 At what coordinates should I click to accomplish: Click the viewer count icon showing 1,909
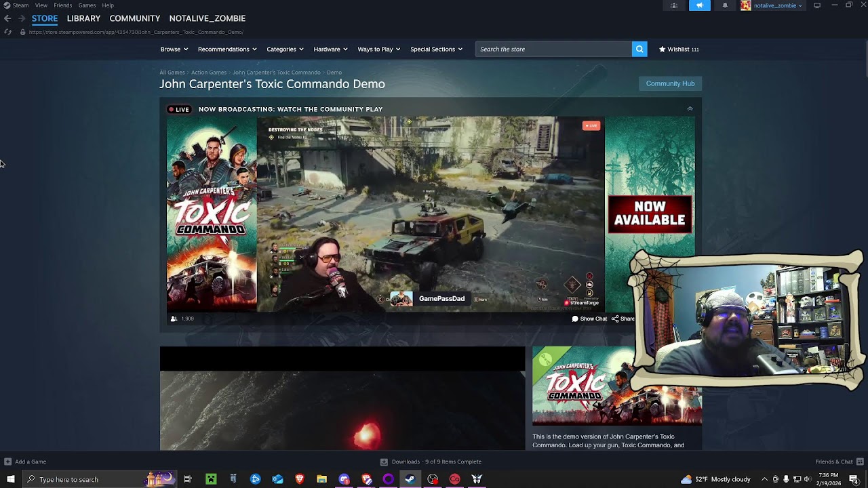click(174, 319)
